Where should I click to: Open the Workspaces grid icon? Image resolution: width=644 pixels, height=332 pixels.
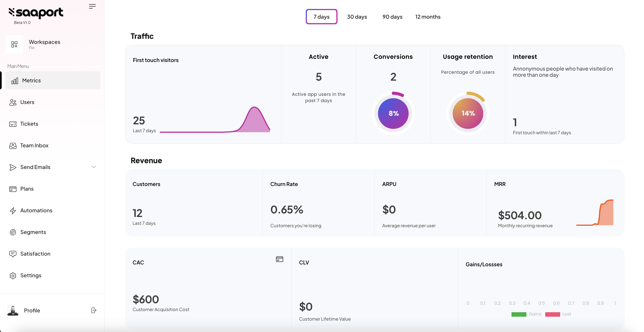pyautogui.click(x=14, y=44)
